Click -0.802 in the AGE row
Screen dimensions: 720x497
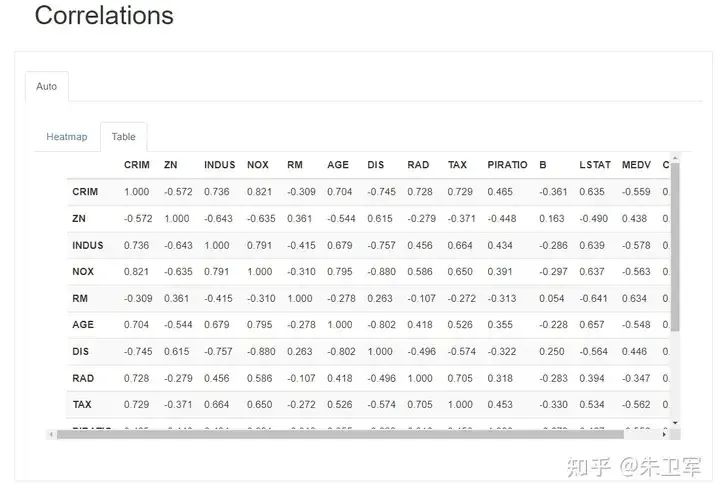click(382, 325)
